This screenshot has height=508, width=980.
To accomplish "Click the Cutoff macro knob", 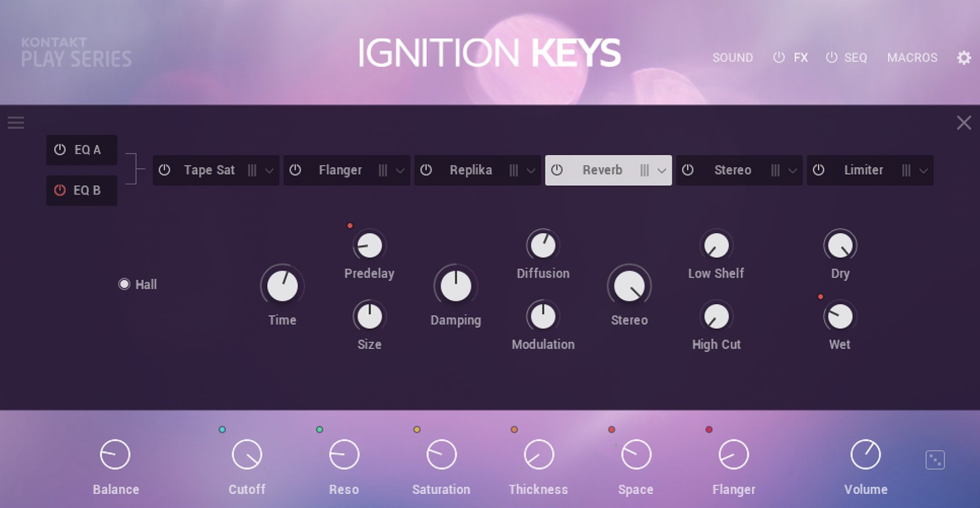I will [247, 455].
